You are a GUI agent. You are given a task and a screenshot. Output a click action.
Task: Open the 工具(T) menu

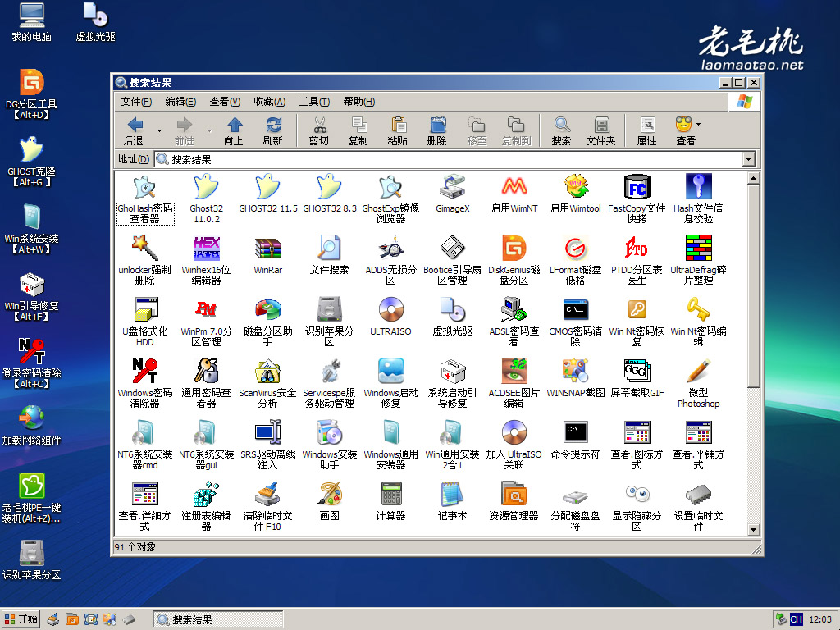(x=314, y=101)
